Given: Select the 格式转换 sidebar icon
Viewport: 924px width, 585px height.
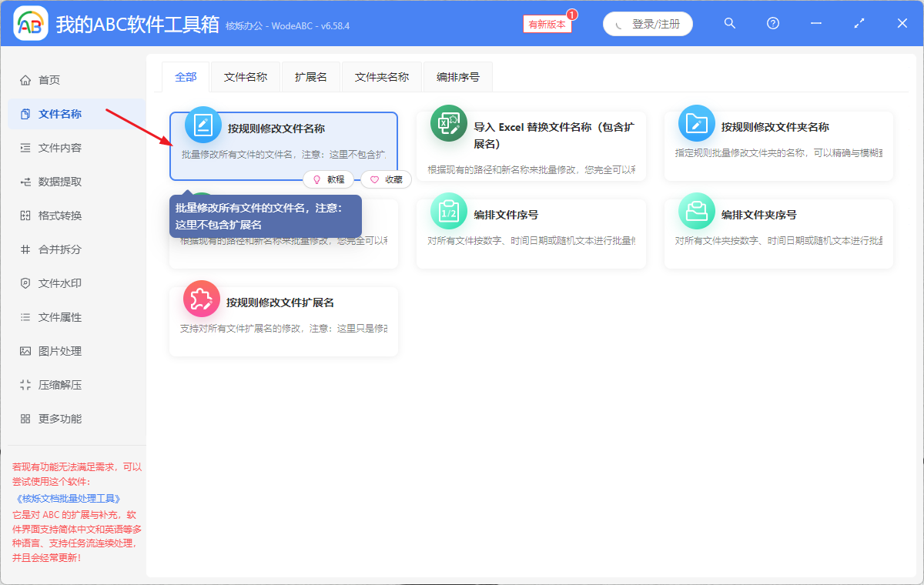Looking at the screenshot, I should pyautogui.click(x=46, y=215).
